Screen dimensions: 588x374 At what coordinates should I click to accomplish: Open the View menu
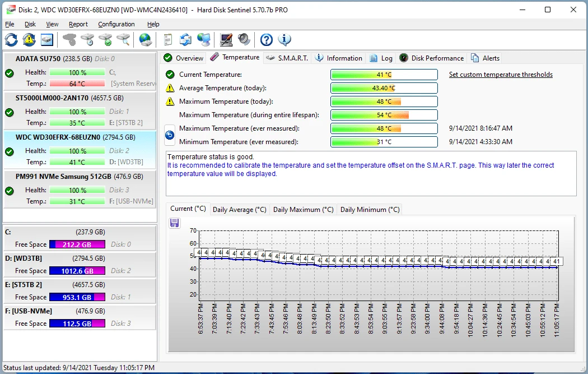[52, 25]
